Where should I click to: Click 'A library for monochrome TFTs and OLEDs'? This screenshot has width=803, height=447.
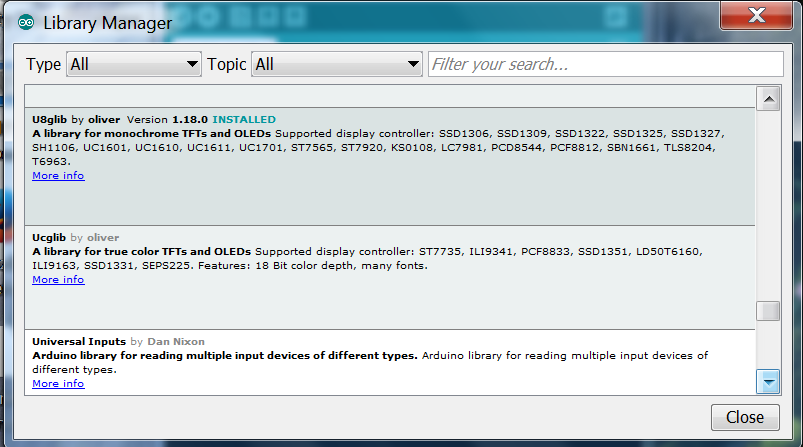point(151,134)
